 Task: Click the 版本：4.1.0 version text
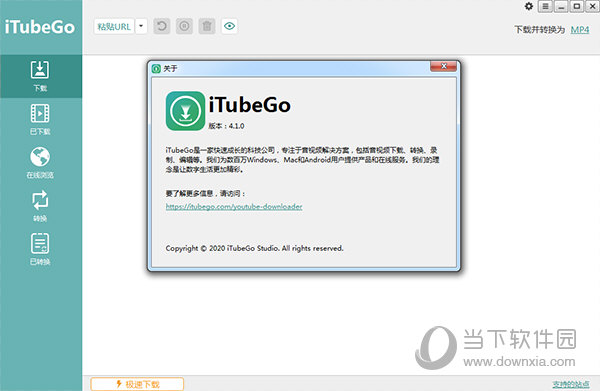coord(226,126)
